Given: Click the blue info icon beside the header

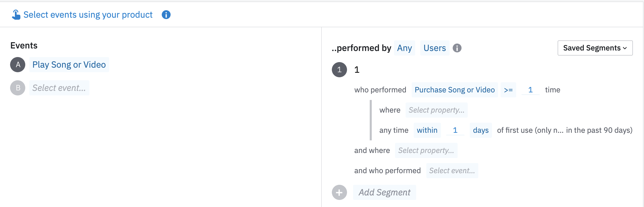Looking at the screenshot, I should tap(166, 15).
